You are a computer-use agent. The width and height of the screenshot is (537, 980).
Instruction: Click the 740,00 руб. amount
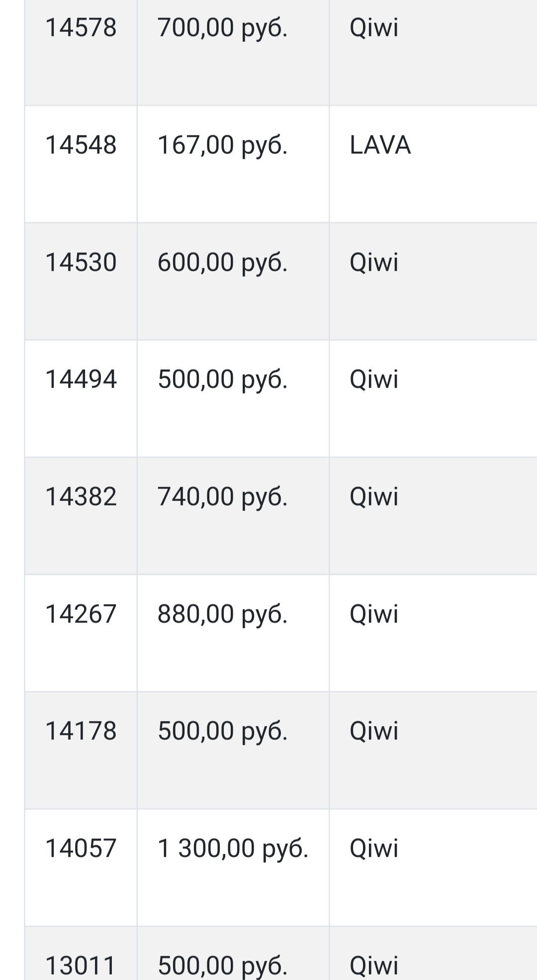222,497
